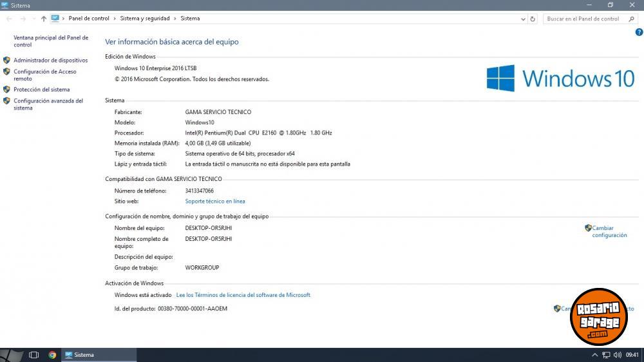Click the volume icon in the system tray
This screenshot has height=362, width=644.
[618, 355]
